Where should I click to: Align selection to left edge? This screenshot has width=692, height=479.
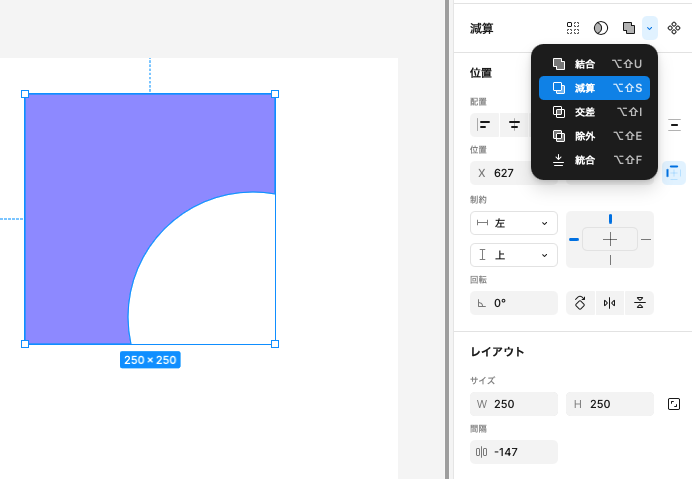point(484,124)
